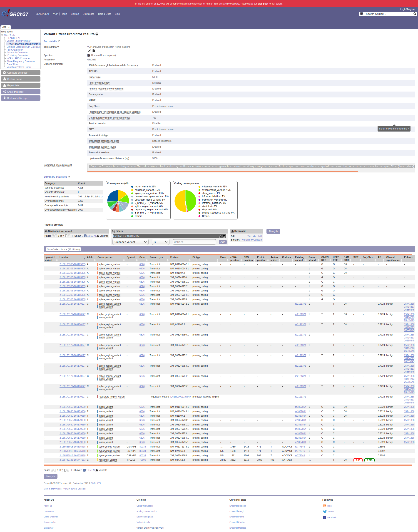Viewport: 418px width, 532px height.
Task: Open the Downloads menu item
Action: pyautogui.click(x=88, y=14)
